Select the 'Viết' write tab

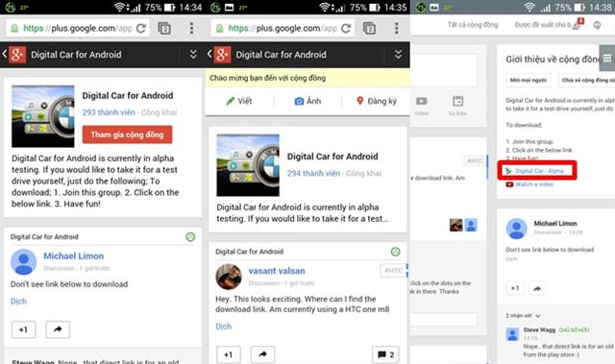point(239,101)
